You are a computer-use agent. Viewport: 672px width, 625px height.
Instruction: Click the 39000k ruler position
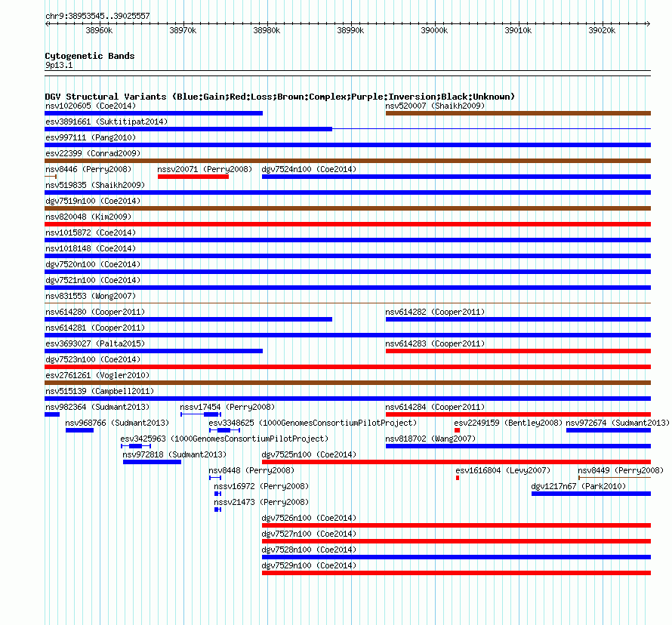434,30
